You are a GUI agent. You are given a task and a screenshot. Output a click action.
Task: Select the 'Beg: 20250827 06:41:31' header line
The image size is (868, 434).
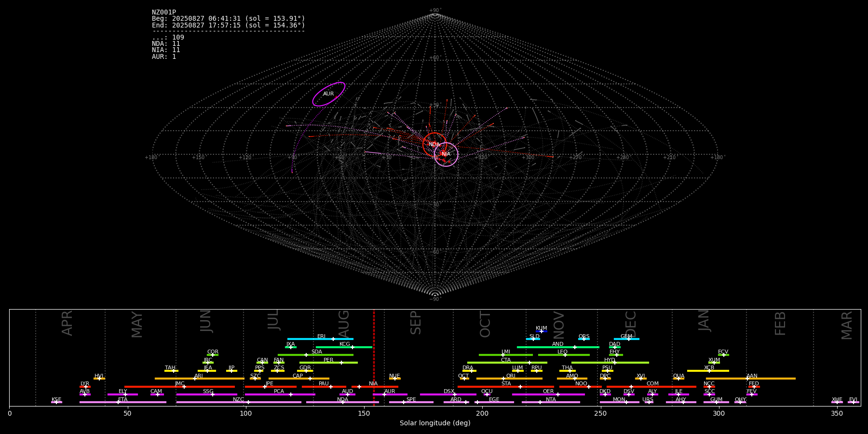229,19
